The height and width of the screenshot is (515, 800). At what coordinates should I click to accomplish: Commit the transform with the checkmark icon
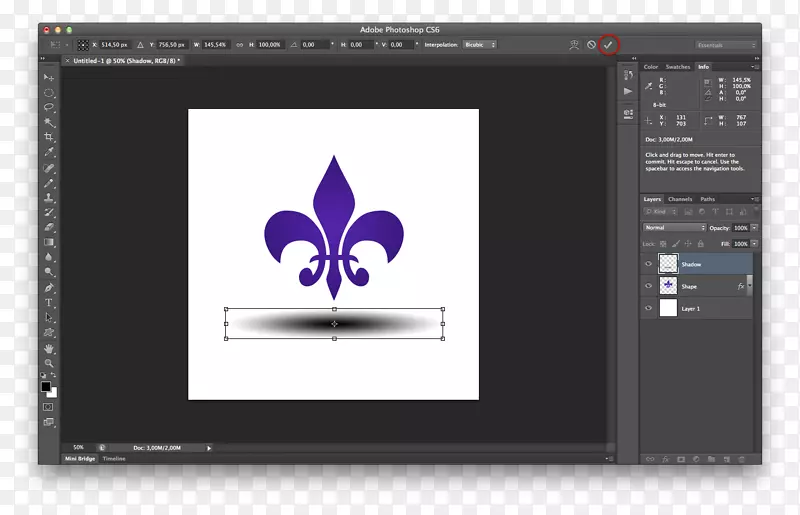608,45
